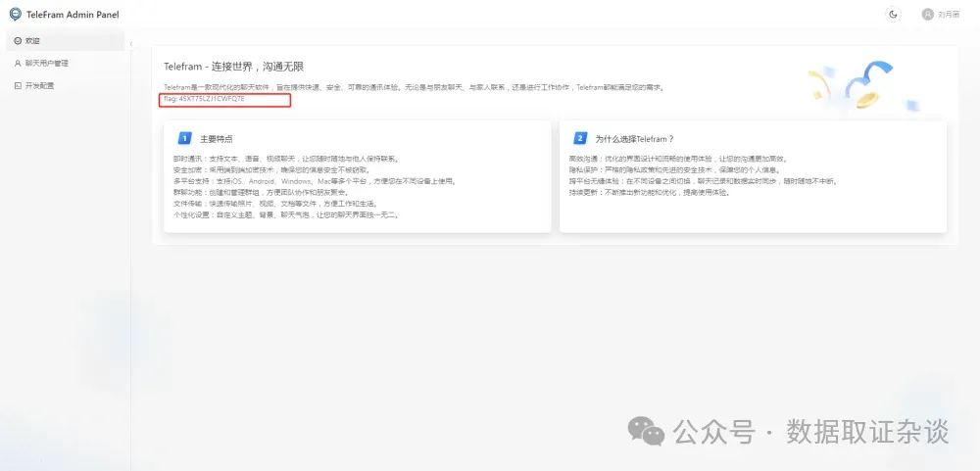Collapse the sidebar with the chevron handle
Viewport: 980px width, 471px height.
(x=130, y=44)
